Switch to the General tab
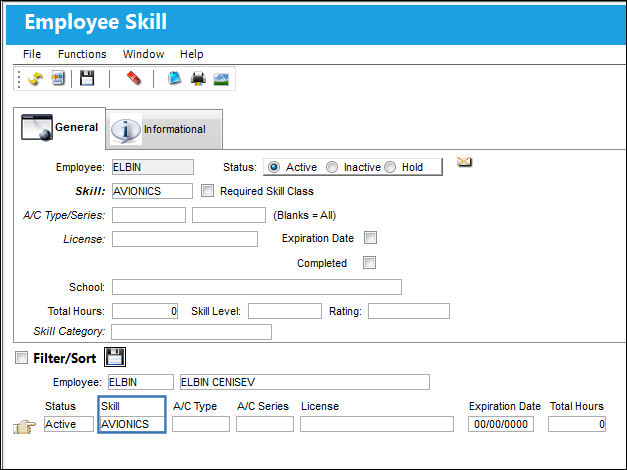 (60, 128)
